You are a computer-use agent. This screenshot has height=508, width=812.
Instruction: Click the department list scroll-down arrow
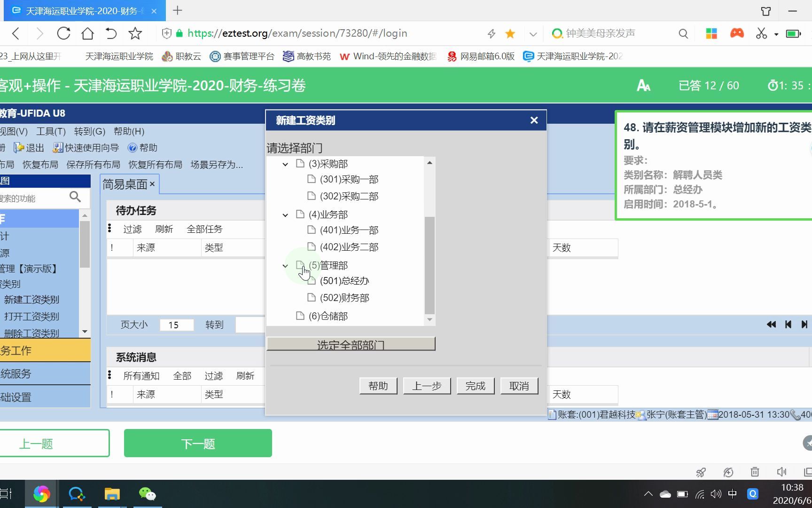click(429, 319)
